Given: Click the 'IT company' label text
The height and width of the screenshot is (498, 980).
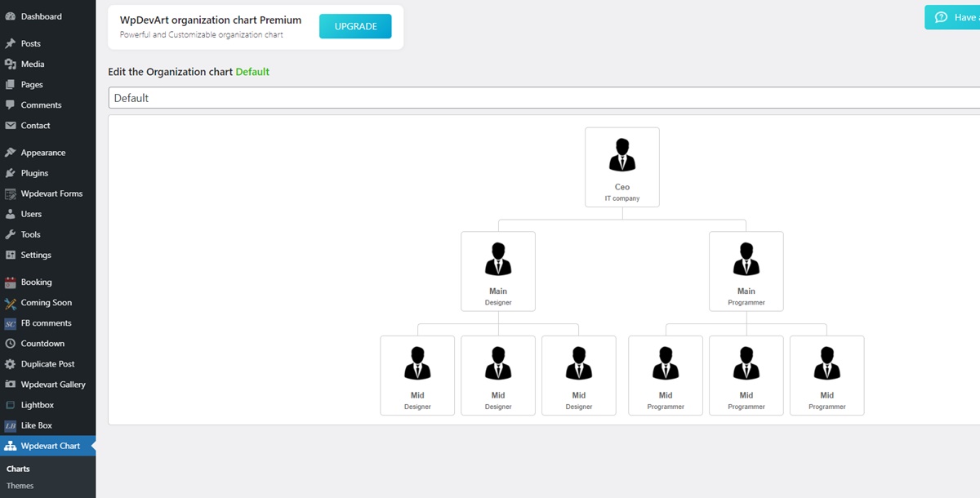Looking at the screenshot, I should (622, 198).
